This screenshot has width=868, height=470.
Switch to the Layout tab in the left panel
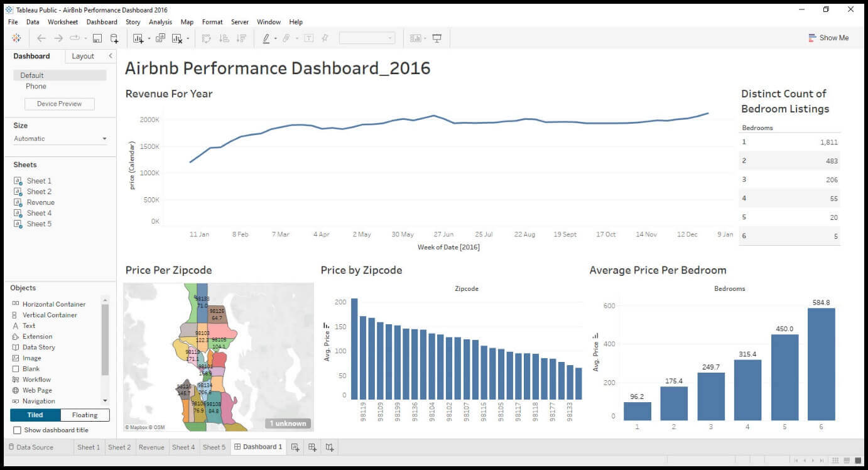click(x=82, y=56)
